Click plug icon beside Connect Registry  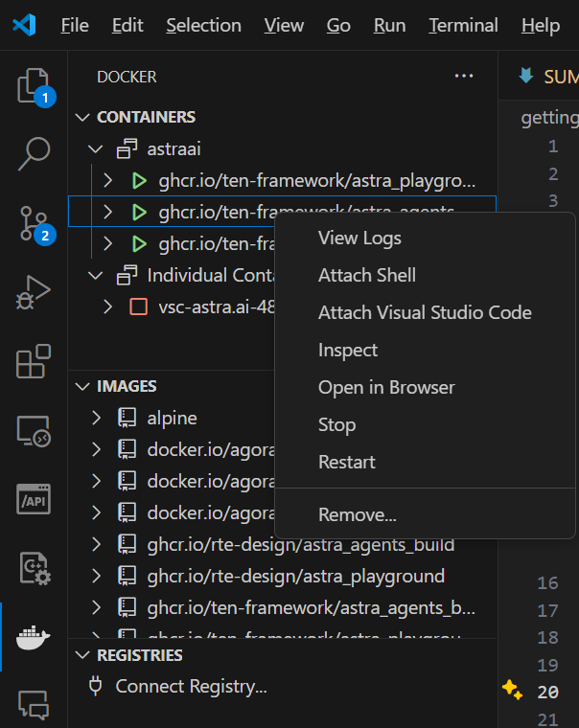point(95,686)
